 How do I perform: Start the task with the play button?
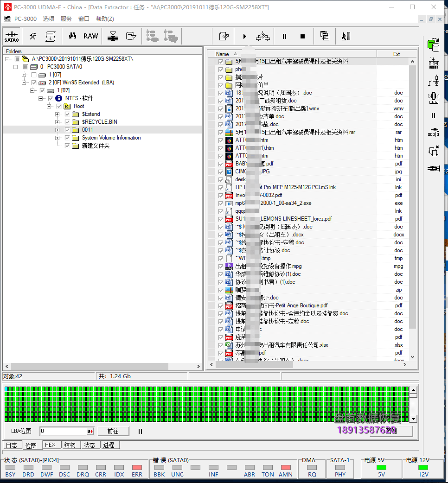coord(244,36)
